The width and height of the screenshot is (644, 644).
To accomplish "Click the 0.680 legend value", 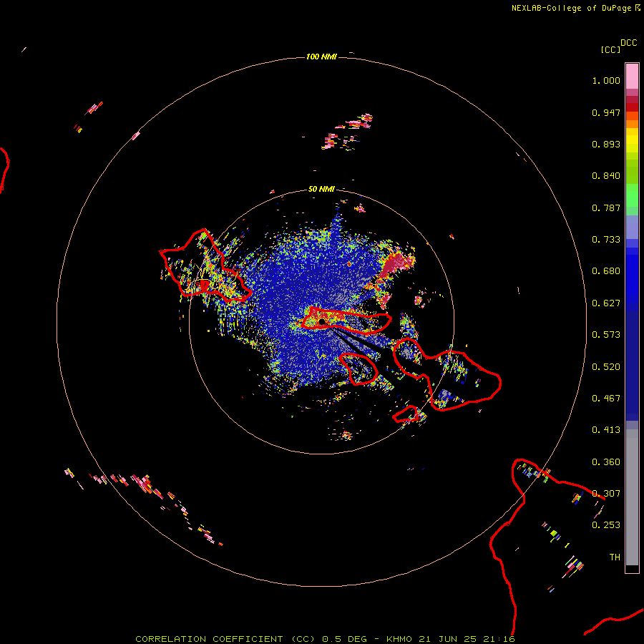I will click(x=606, y=271).
